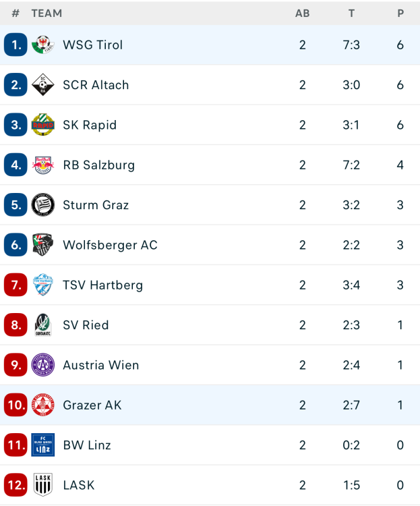Click the SCR Altach club logo
The width and height of the screenshot is (420, 506).
point(42,85)
